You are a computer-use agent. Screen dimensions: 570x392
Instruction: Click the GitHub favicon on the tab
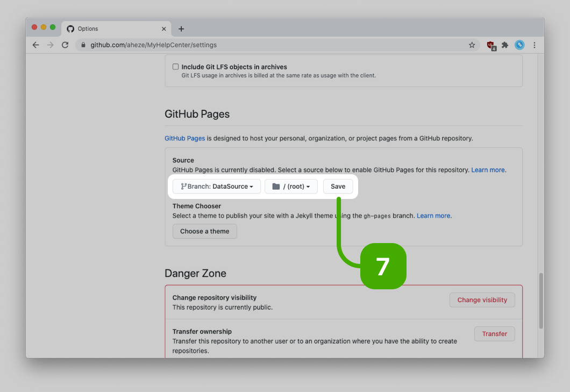coord(70,28)
